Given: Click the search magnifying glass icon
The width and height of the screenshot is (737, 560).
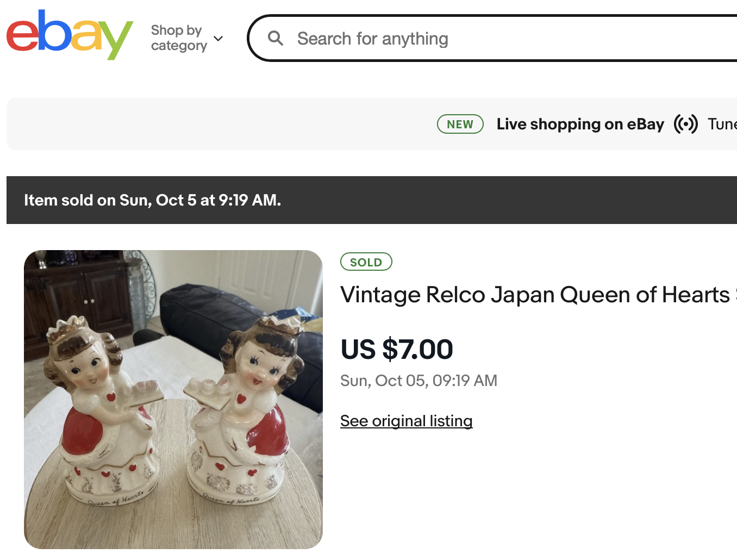Looking at the screenshot, I should tap(276, 38).
